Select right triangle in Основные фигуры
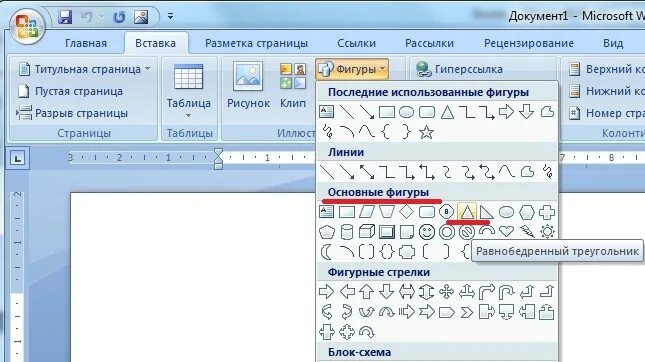645x362 pixels. tap(487, 212)
